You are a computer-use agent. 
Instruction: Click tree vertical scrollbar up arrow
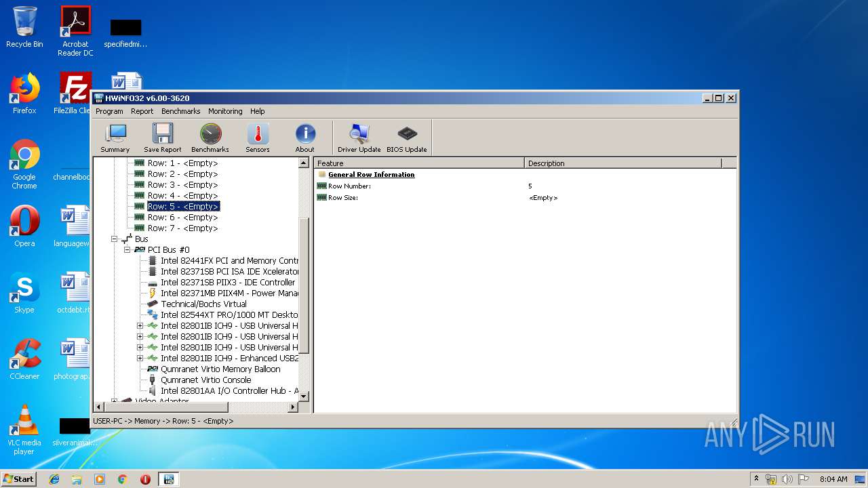(304, 163)
